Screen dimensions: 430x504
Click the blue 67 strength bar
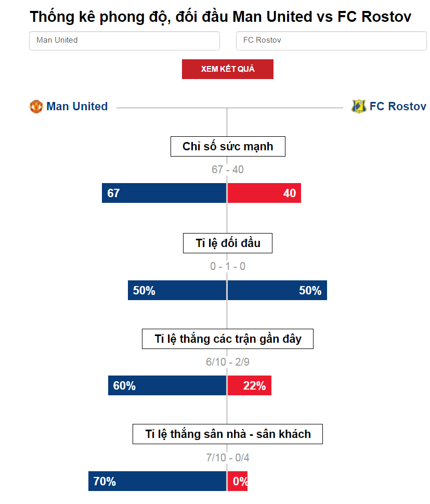click(x=164, y=193)
